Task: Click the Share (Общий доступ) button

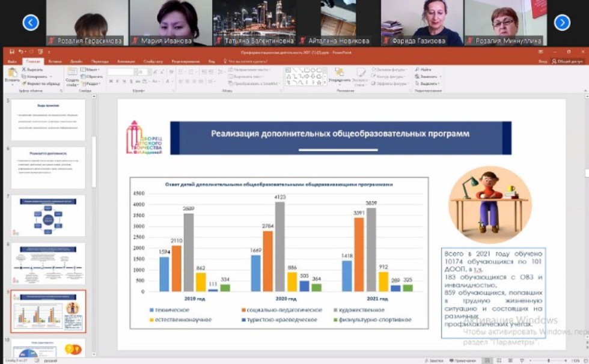Action: tap(567, 61)
